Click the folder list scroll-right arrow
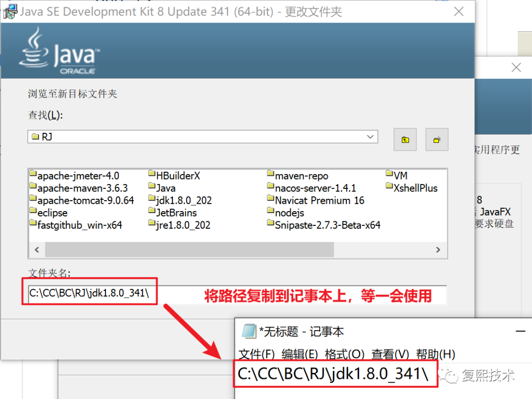Image resolution: width=532 pixels, height=399 pixels. pyautogui.click(x=438, y=250)
